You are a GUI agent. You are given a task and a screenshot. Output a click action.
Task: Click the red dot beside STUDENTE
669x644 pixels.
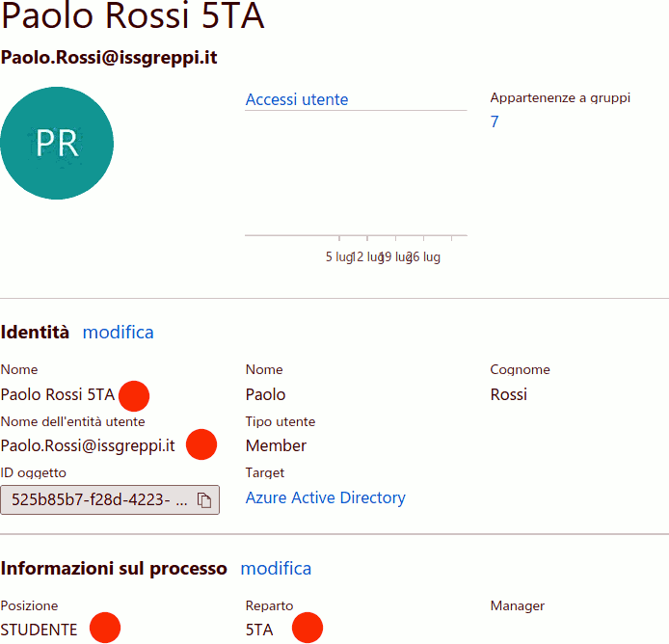105,628
